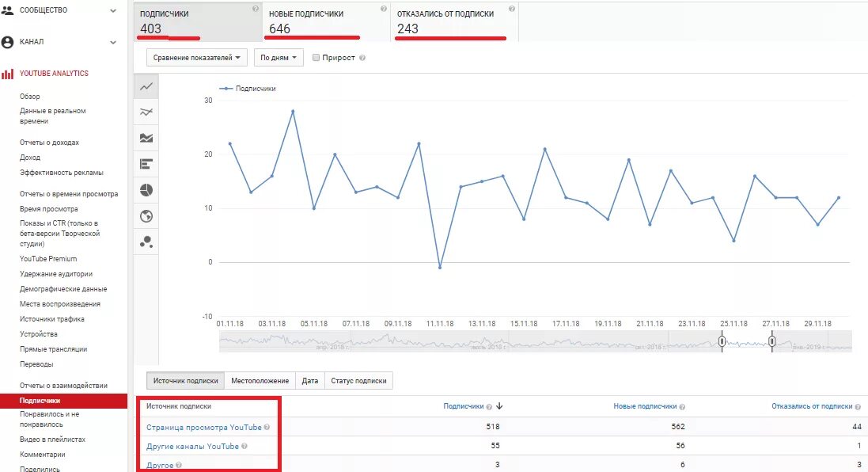Open help icon on Новые подписчики card
868x472 pixels.
click(x=384, y=8)
